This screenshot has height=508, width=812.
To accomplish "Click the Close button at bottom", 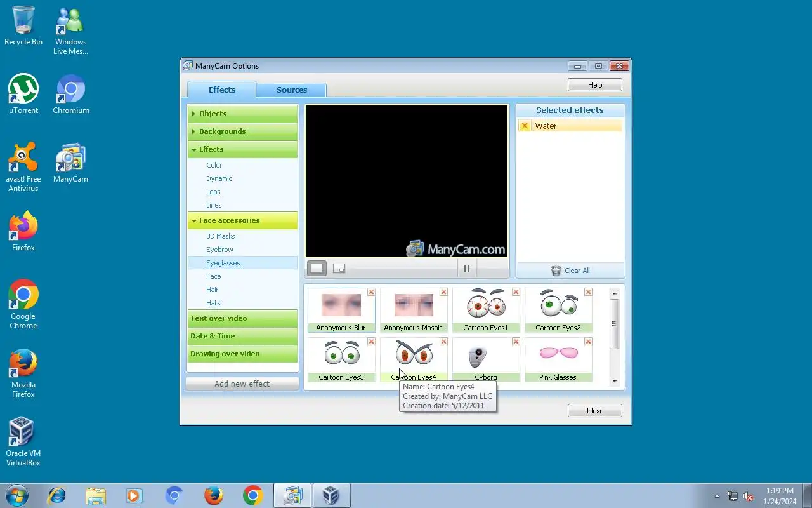I will pos(595,411).
